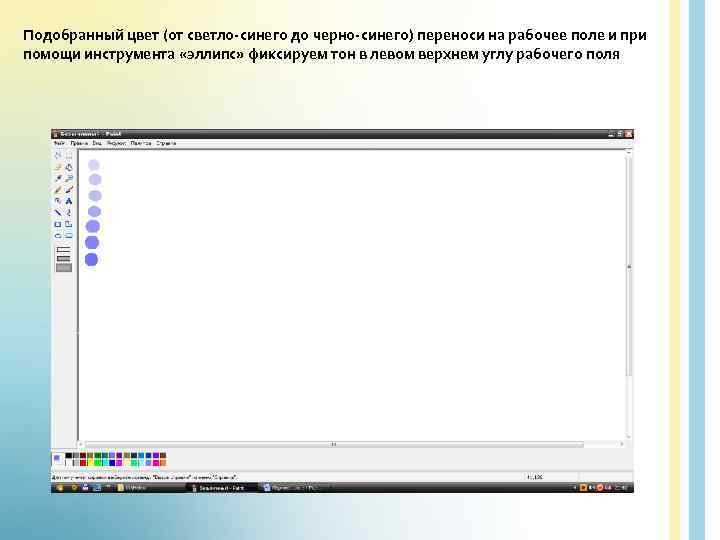Viewport: 720px width, 540px height.
Task: Click the horizontal scrollbar left arrow
Action: pyautogui.click(x=81, y=444)
